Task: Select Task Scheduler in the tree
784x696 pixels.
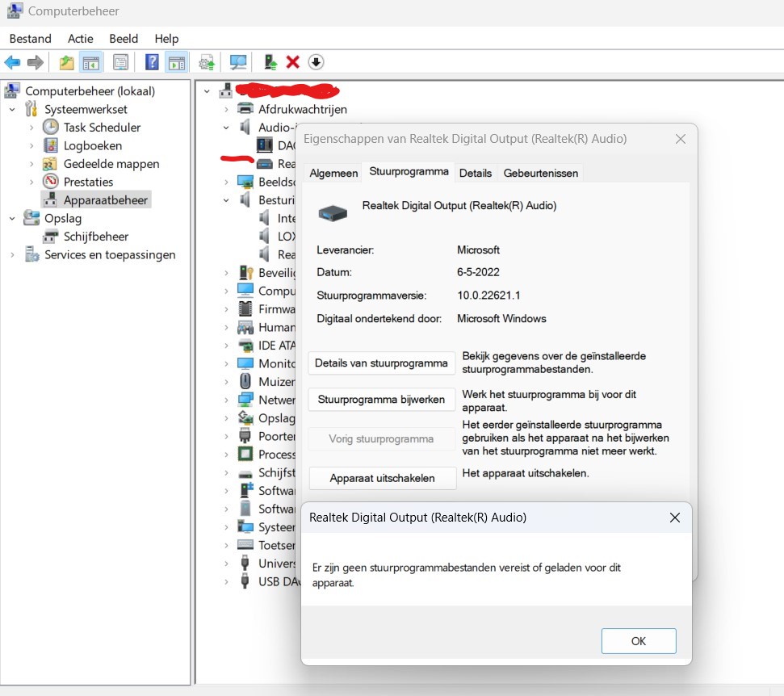Action: click(x=102, y=127)
